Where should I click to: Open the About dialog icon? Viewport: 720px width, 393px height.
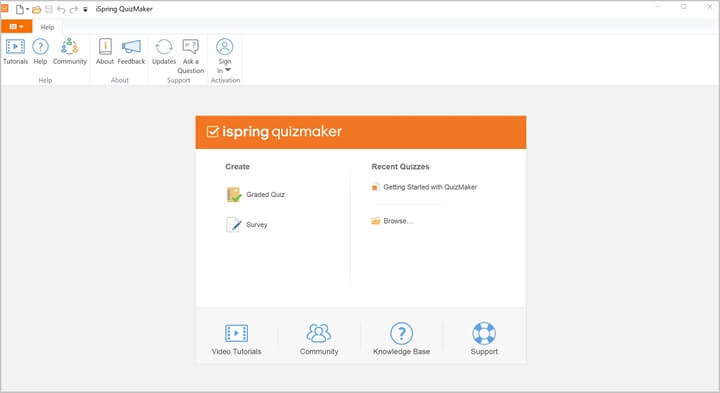click(105, 51)
